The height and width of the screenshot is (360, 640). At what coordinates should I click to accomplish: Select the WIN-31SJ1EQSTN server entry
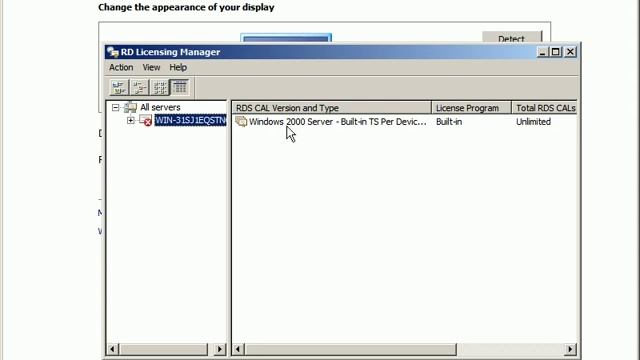(190, 120)
